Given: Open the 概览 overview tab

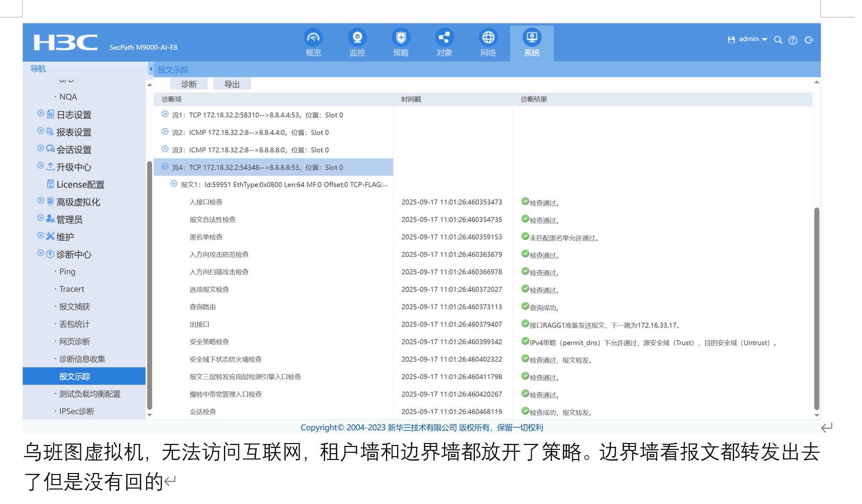Looking at the screenshot, I should click(x=313, y=43).
